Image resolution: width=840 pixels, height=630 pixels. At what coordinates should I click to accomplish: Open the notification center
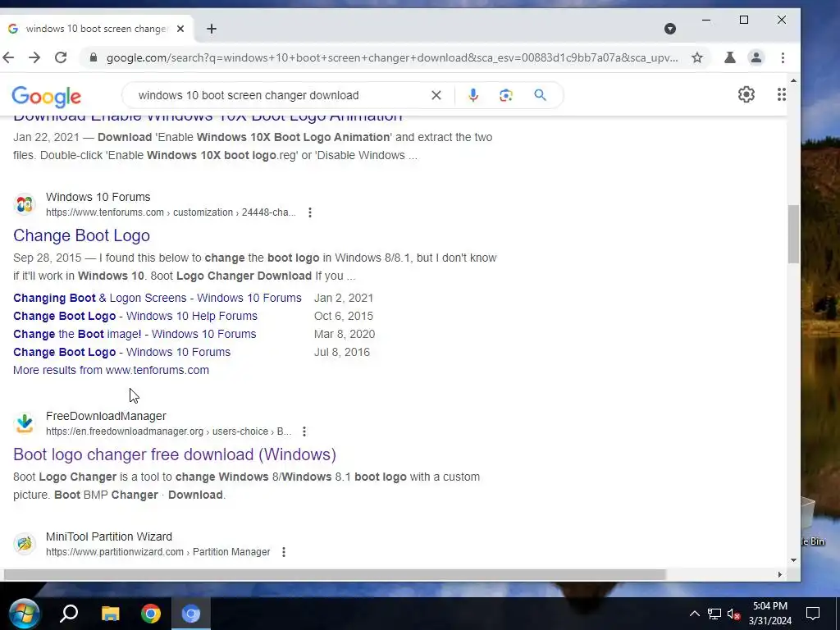pos(813,614)
